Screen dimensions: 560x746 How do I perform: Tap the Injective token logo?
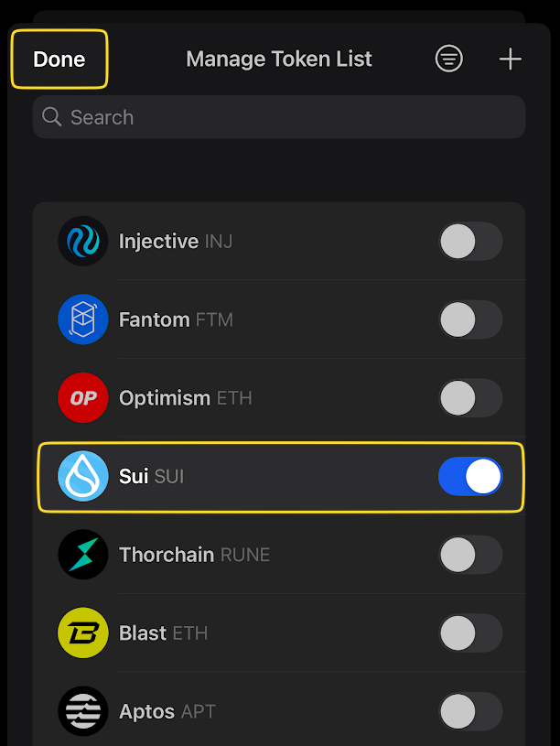click(82, 241)
